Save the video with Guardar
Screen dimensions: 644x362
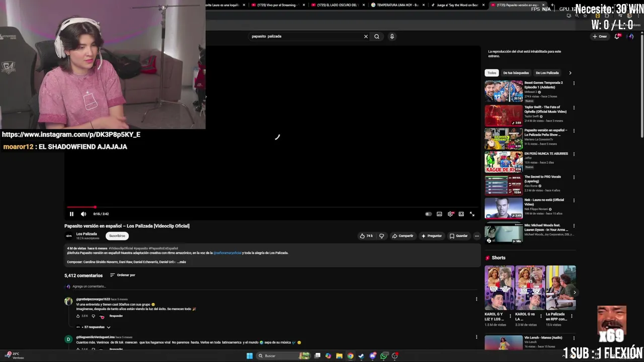tap(459, 236)
